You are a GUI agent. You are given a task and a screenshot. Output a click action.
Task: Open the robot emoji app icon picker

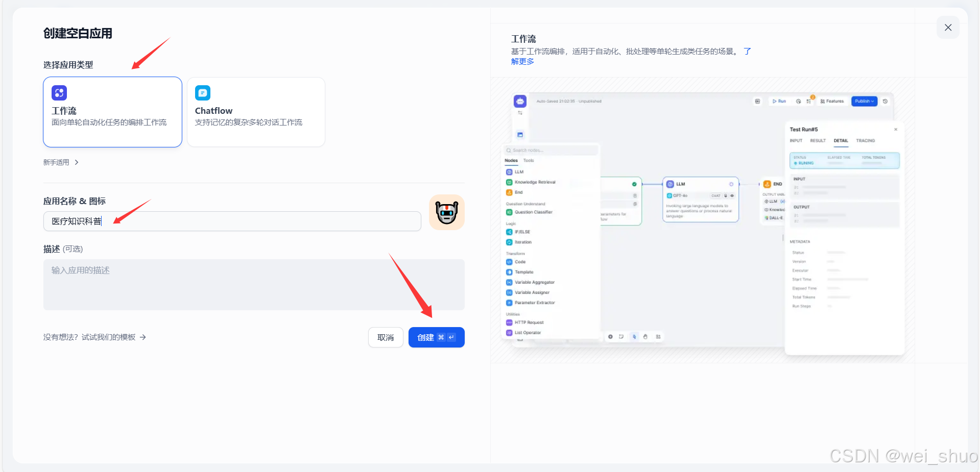(447, 212)
